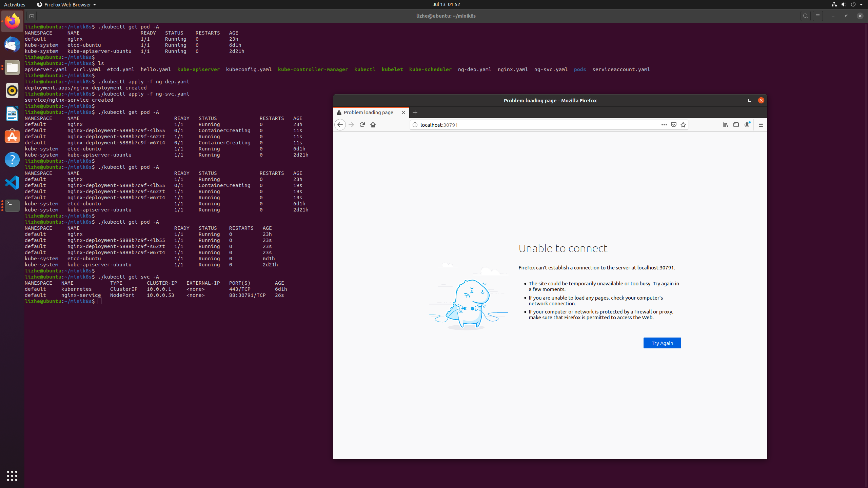
Task: Expand system menu arrow in top bar
Action: pyautogui.click(x=861, y=4)
